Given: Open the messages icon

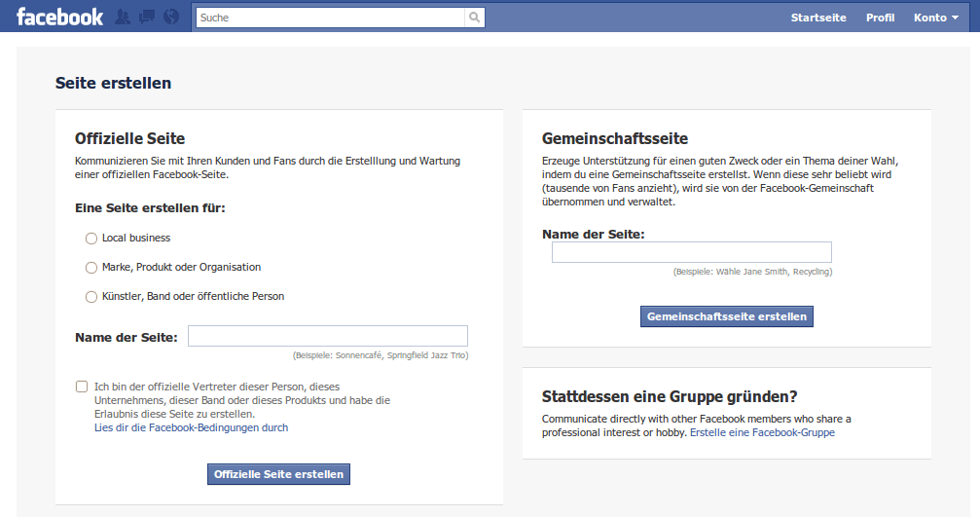Looking at the screenshot, I should (147, 17).
